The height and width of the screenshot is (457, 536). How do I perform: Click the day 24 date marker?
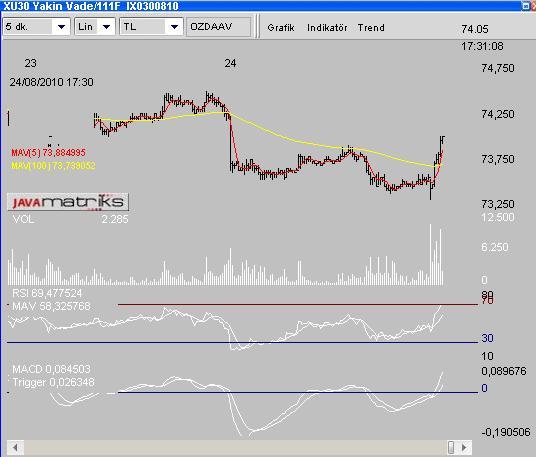[x=230, y=63]
